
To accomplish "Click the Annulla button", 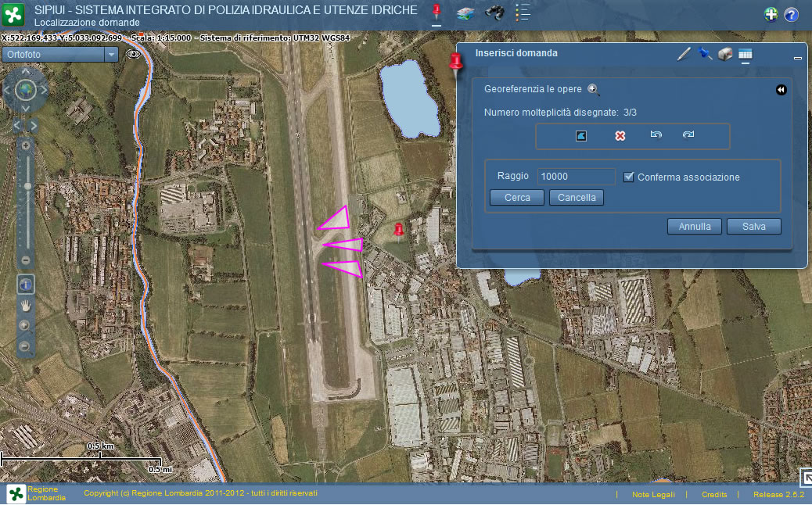I will coord(695,227).
